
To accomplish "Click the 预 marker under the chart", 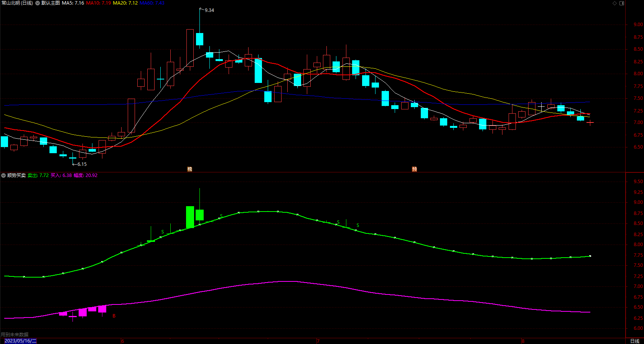I will 414,169.
